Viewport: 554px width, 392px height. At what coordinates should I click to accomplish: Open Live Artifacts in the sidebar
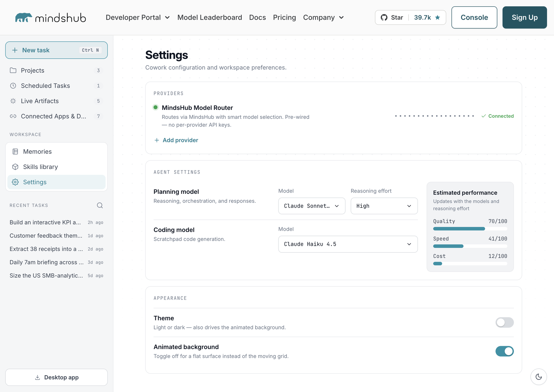click(x=57, y=101)
